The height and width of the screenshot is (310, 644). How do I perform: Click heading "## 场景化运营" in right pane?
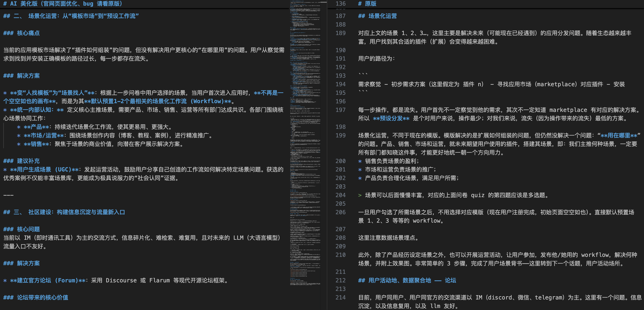point(378,16)
